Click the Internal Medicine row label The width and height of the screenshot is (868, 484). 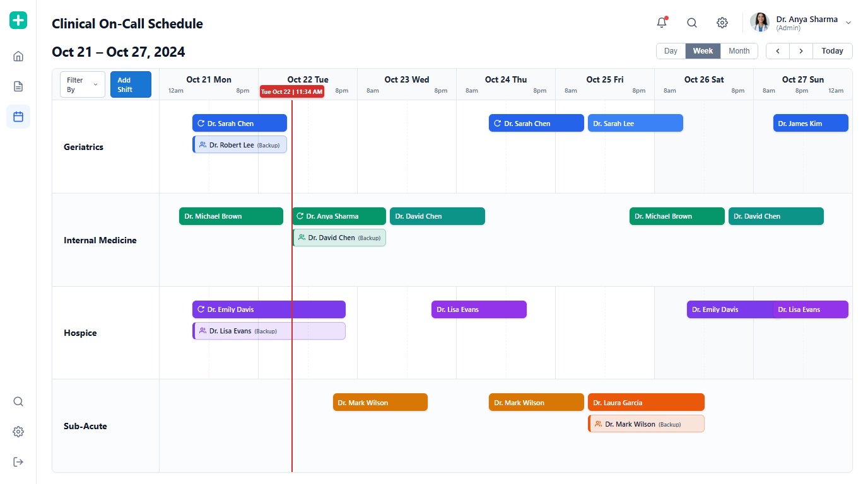click(x=100, y=240)
